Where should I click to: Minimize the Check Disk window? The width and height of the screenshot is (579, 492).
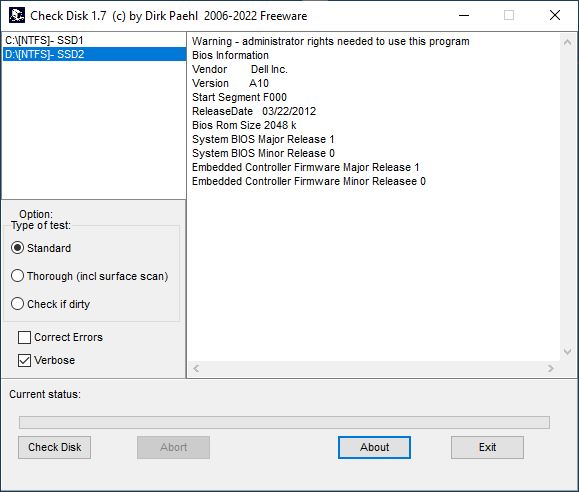pos(464,16)
